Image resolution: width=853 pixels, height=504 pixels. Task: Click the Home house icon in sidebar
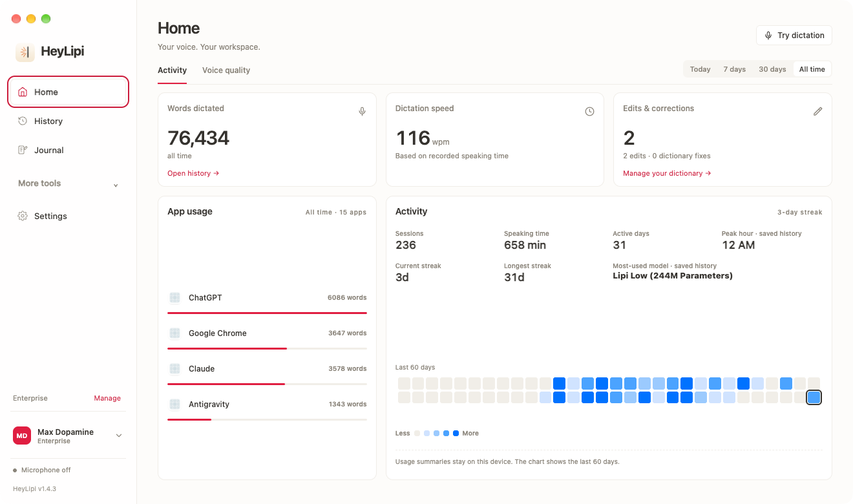click(x=23, y=92)
